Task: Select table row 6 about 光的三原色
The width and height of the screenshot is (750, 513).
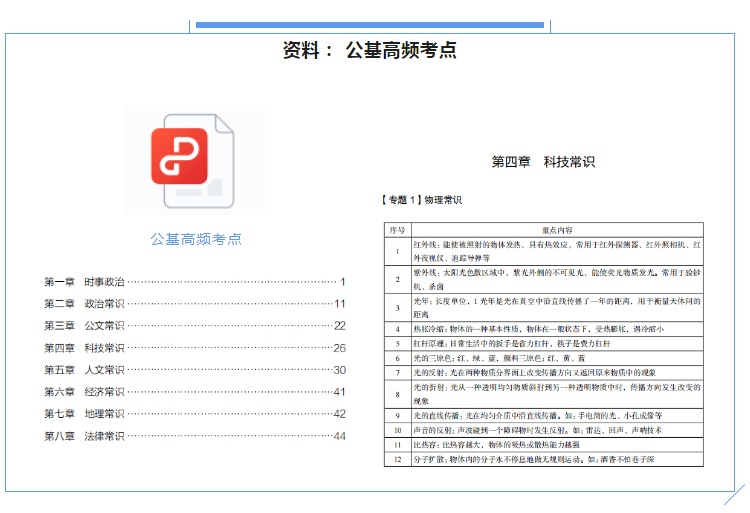Action: tap(544, 358)
